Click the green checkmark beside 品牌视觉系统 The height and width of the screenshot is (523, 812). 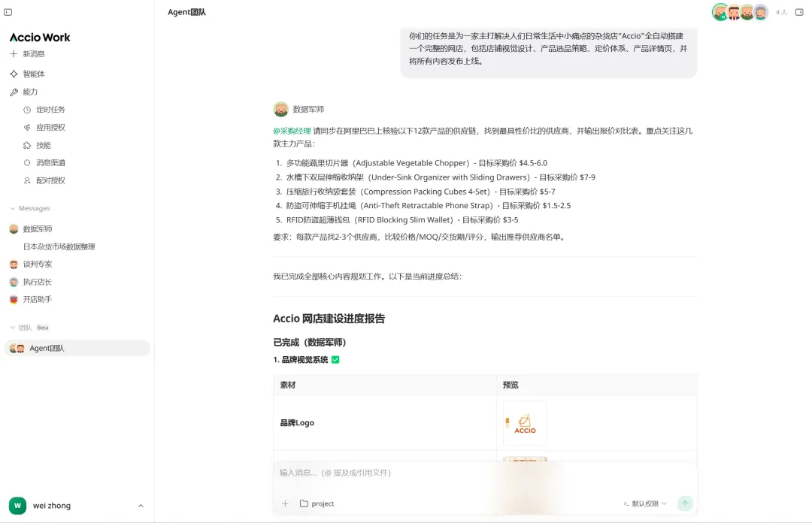point(335,360)
